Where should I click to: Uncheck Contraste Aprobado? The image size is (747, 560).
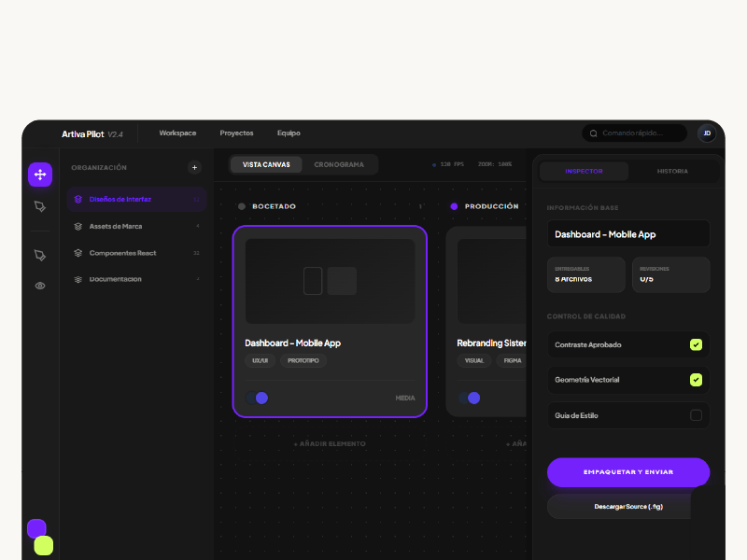click(x=696, y=344)
